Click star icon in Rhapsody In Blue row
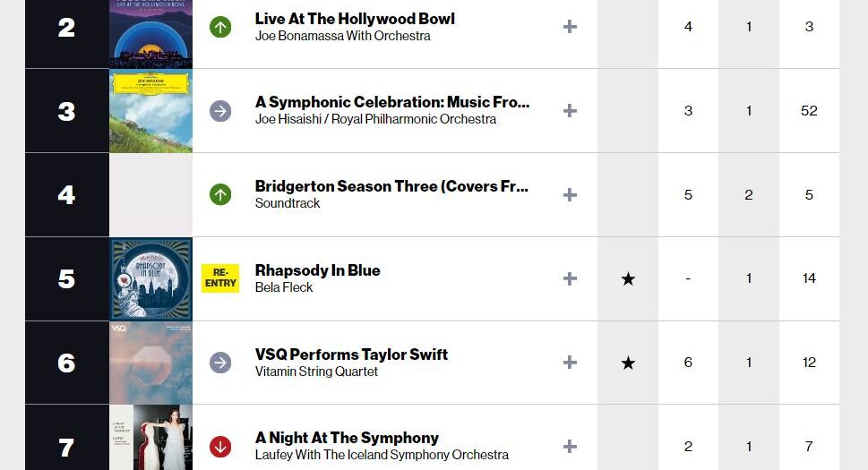This screenshot has width=868, height=470. coord(628,279)
